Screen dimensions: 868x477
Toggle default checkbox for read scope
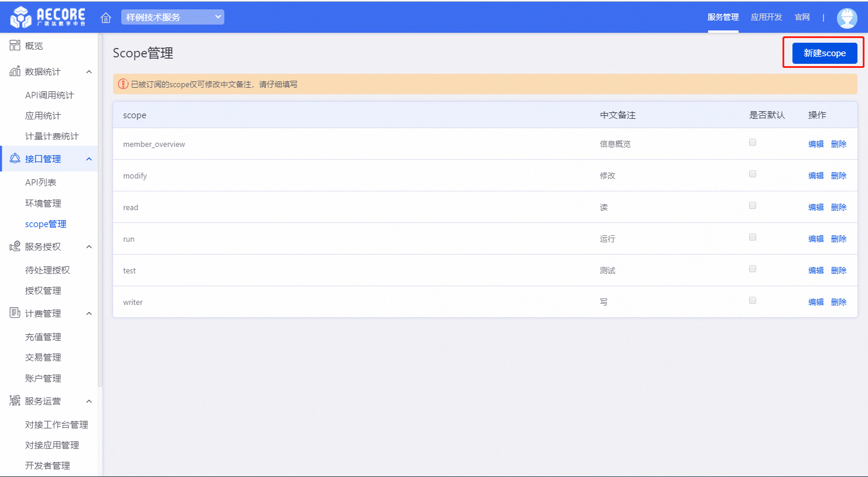753,205
